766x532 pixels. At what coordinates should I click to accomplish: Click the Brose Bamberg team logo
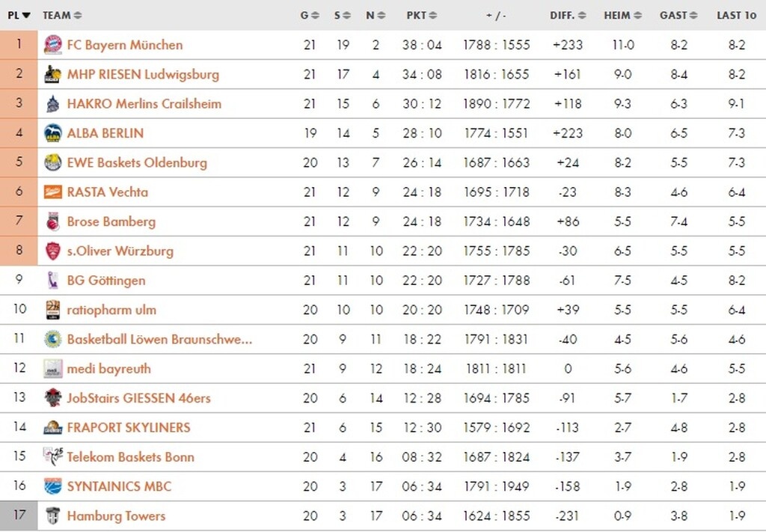[52, 221]
